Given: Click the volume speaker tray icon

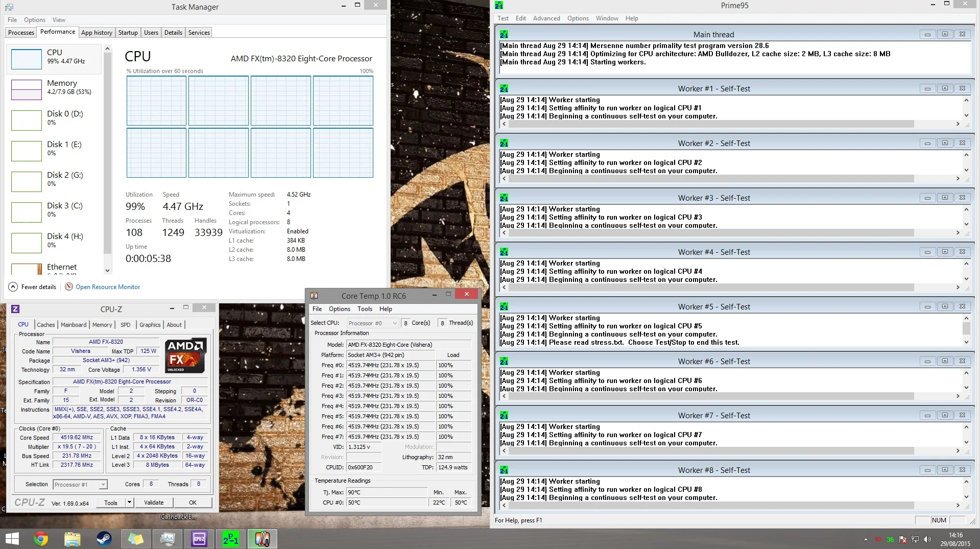Looking at the screenshot, I should click(927, 539).
